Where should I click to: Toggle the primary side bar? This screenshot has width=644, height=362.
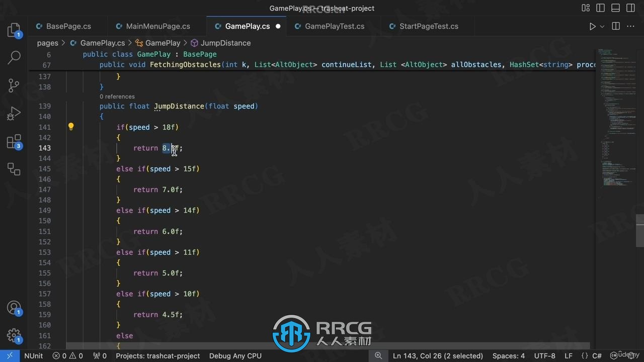click(x=601, y=8)
